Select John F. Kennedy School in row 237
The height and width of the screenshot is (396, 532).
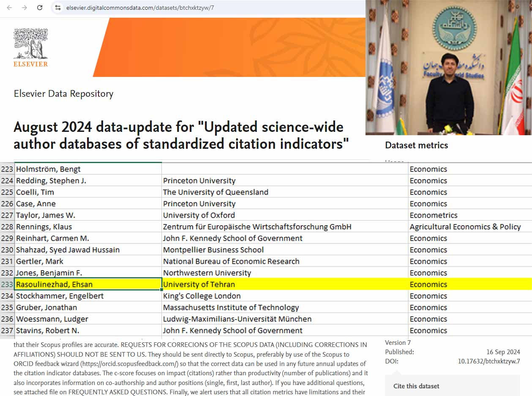click(x=285, y=330)
